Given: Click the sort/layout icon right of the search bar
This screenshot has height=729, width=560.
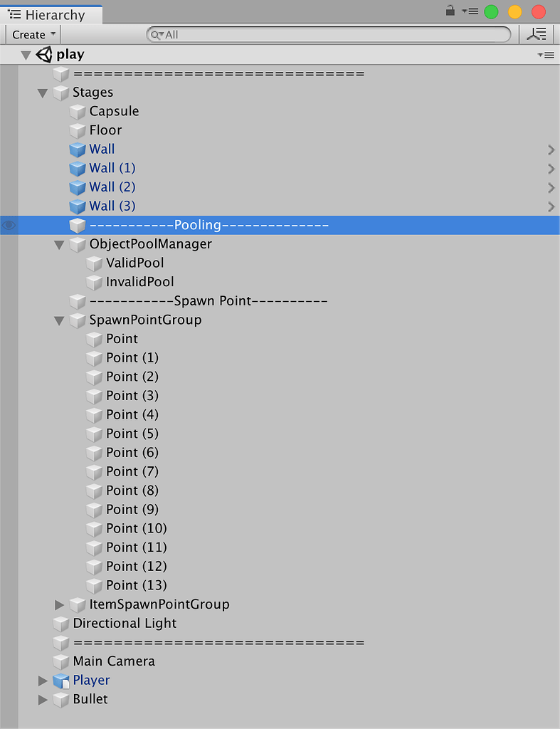Looking at the screenshot, I should tap(537, 33).
